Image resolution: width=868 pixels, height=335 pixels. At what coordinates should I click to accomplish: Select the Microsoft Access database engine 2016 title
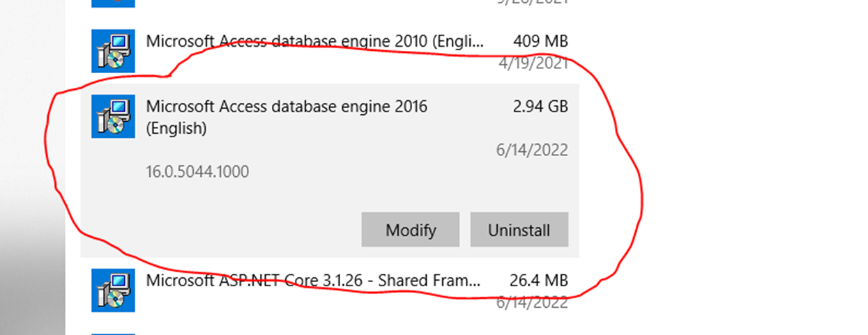[x=286, y=107]
